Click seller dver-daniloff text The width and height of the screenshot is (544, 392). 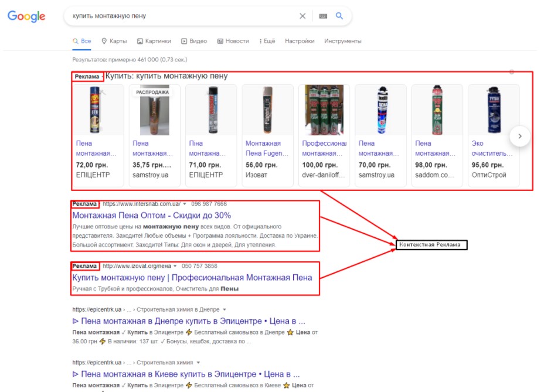(324, 175)
